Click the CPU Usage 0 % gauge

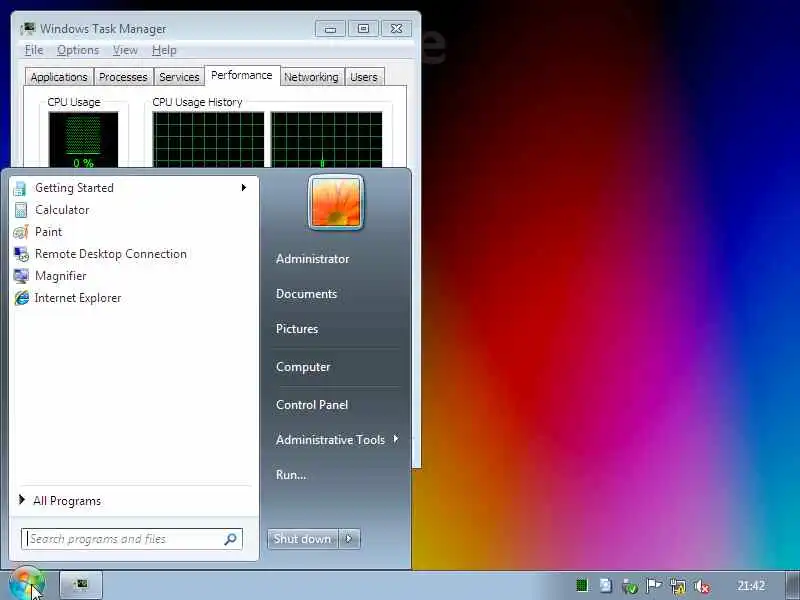tap(83, 140)
